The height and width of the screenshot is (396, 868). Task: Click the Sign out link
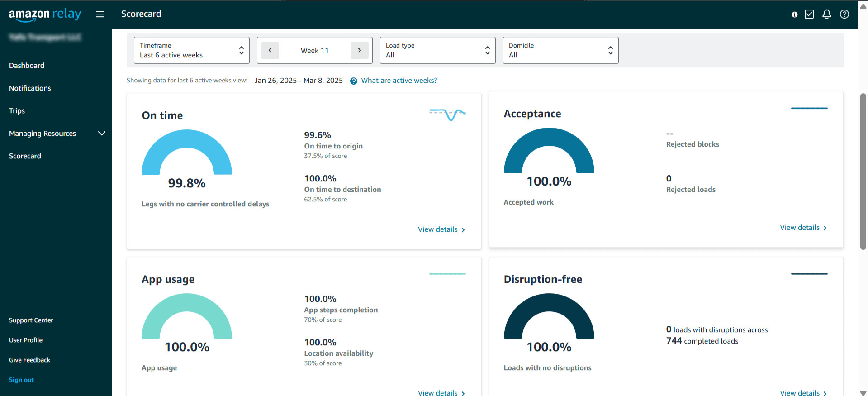pyautogui.click(x=21, y=380)
